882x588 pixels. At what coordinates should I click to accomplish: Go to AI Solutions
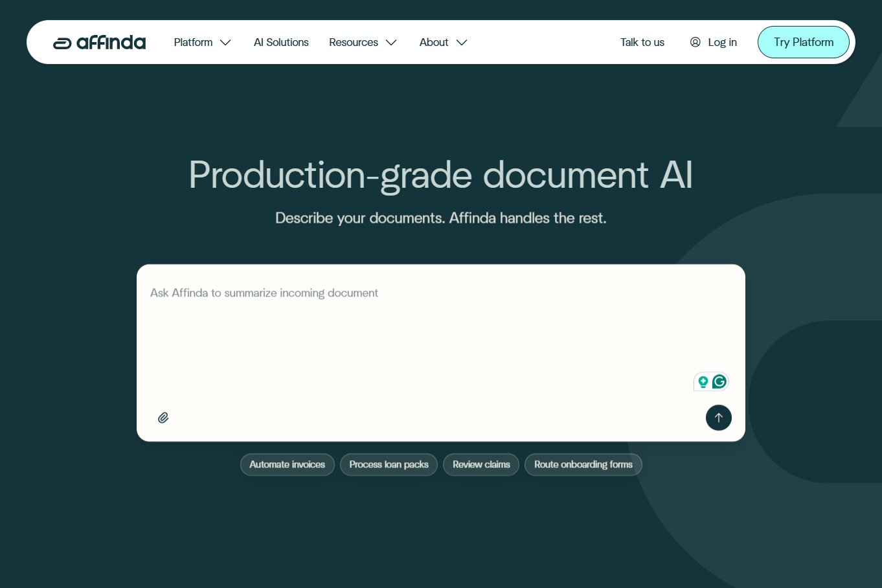pyautogui.click(x=281, y=42)
